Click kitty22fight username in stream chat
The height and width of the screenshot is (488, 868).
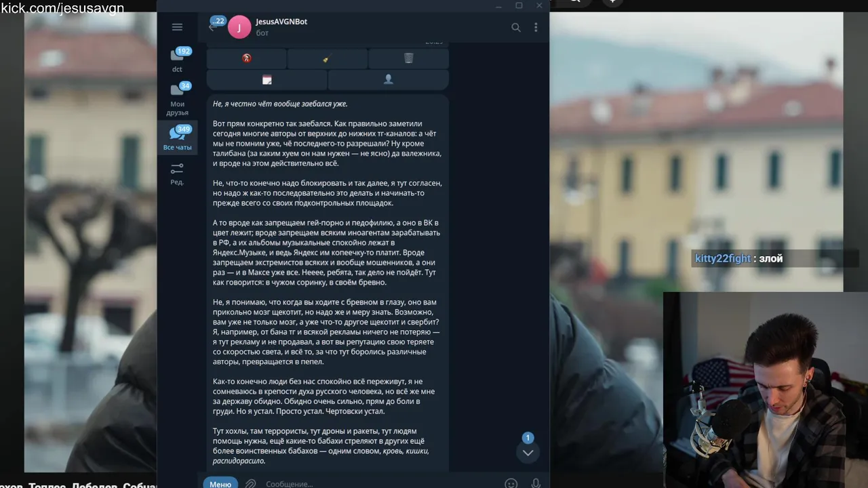coord(723,259)
